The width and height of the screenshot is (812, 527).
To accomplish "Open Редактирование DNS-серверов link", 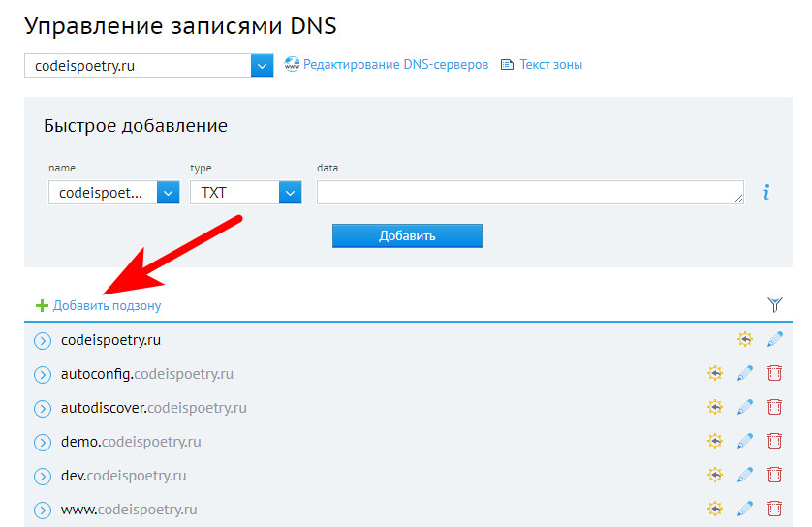I will pyautogui.click(x=395, y=65).
